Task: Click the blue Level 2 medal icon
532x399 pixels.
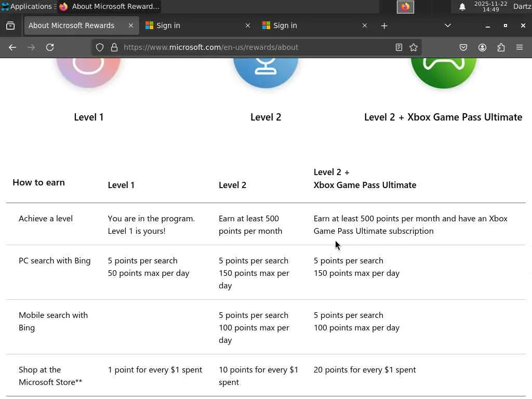Action: pyautogui.click(x=265, y=73)
